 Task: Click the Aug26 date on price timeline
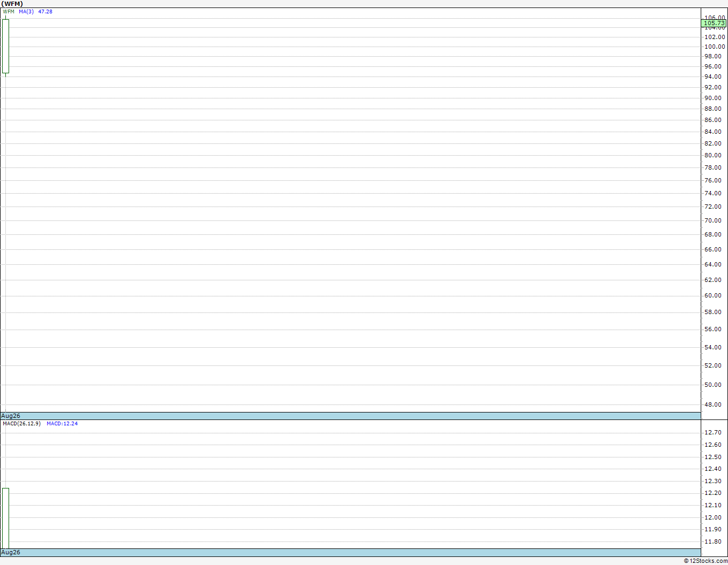pos(11,416)
